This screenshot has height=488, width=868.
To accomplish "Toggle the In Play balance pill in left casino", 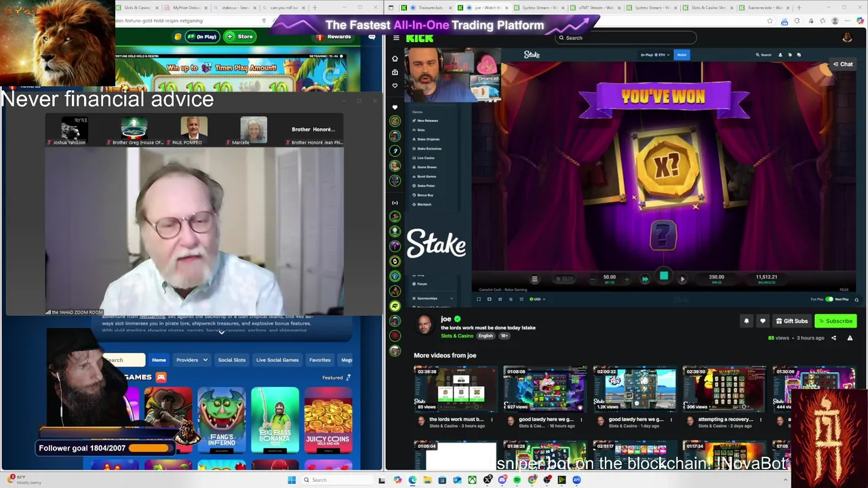I will click(x=201, y=37).
